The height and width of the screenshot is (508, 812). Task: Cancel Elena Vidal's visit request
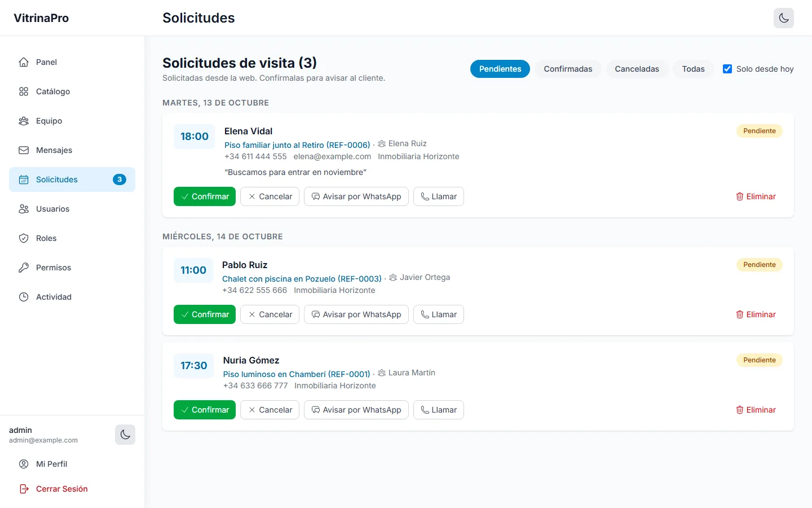pyautogui.click(x=270, y=196)
